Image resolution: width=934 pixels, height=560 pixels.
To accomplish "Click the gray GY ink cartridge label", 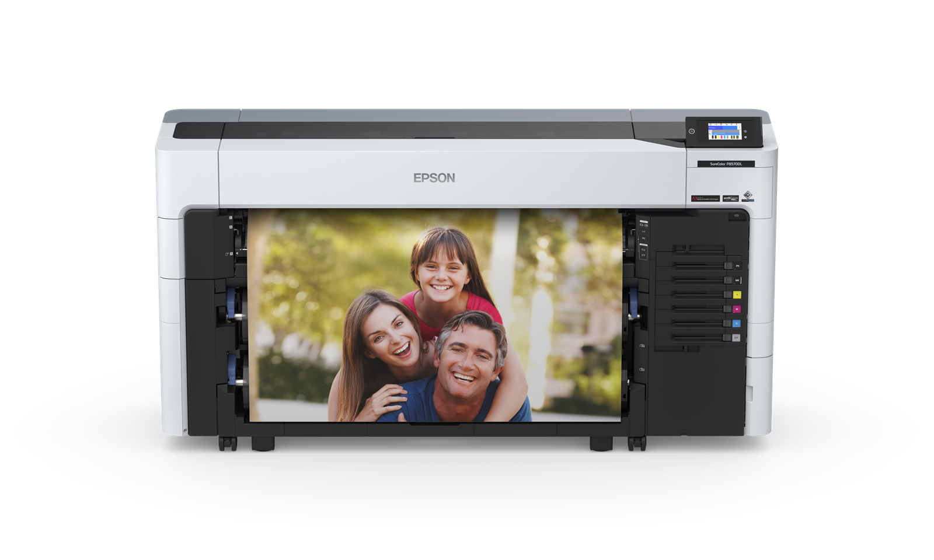I will pyautogui.click(x=736, y=337).
